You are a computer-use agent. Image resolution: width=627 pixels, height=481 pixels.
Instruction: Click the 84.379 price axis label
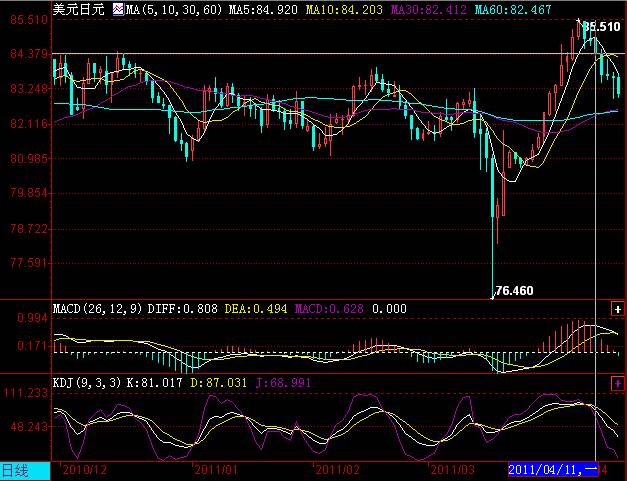(x=29, y=54)
